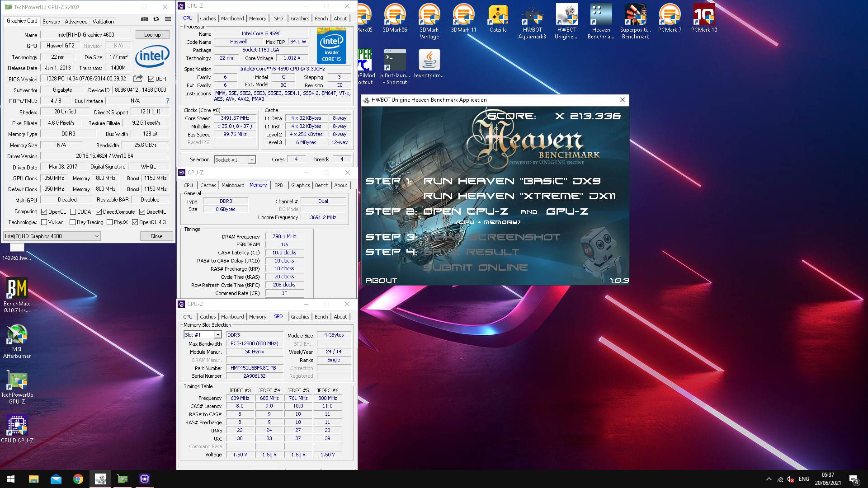Toggle DirectCompute checkbox
Screen dimensions: 868x488
coord(98,211)
